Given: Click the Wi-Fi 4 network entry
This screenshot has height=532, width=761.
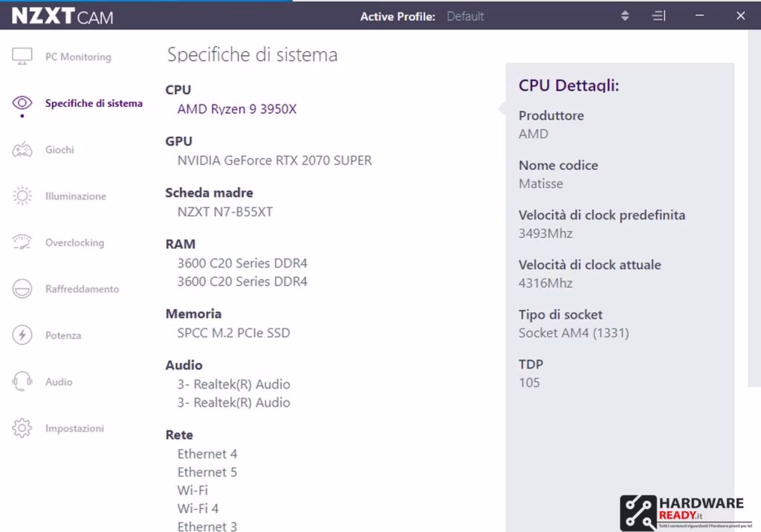Looking at the screenshot, I should click(198, 509).
